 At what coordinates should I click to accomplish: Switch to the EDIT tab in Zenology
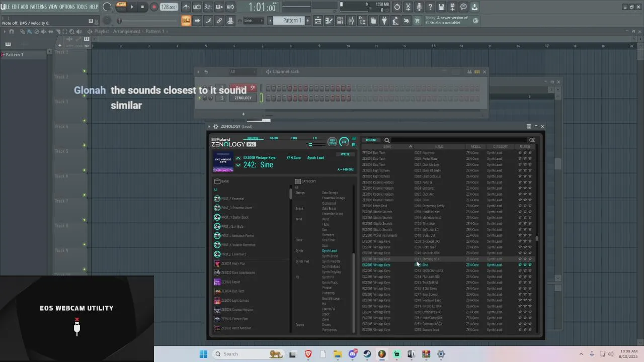click(x=294, y=138)
